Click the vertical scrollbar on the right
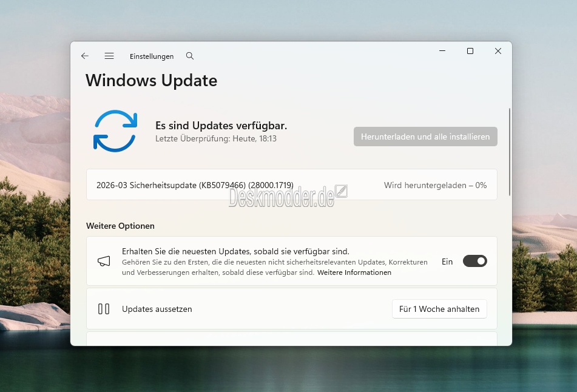The image size is (577, 392). pyautogui.click(x=510, y=152)
